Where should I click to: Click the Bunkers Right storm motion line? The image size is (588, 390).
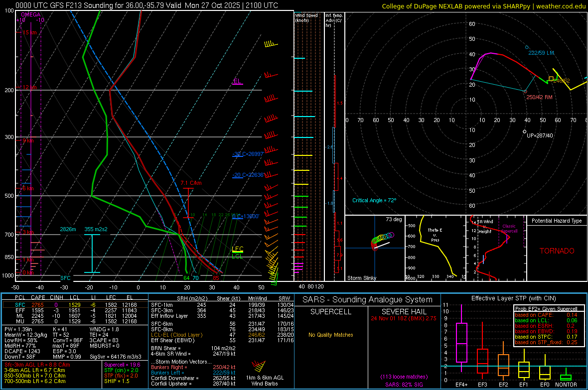point(193,367)
